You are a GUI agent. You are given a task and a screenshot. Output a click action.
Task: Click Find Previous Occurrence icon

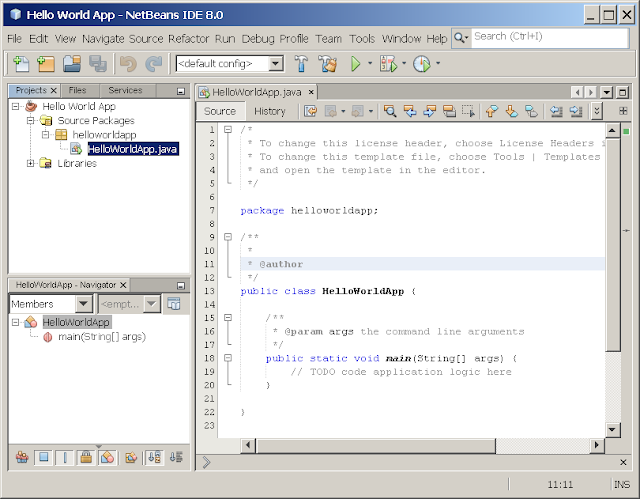point(410,111)
